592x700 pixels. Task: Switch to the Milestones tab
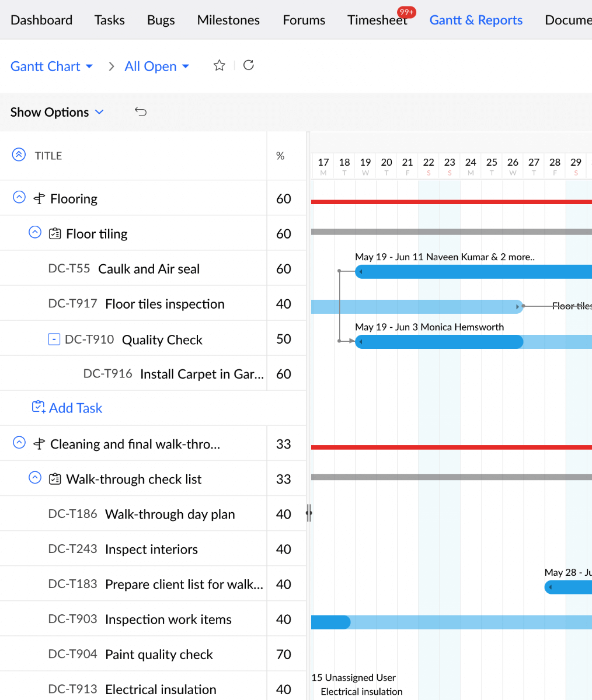pyautogui.click(x=228, y=20)
